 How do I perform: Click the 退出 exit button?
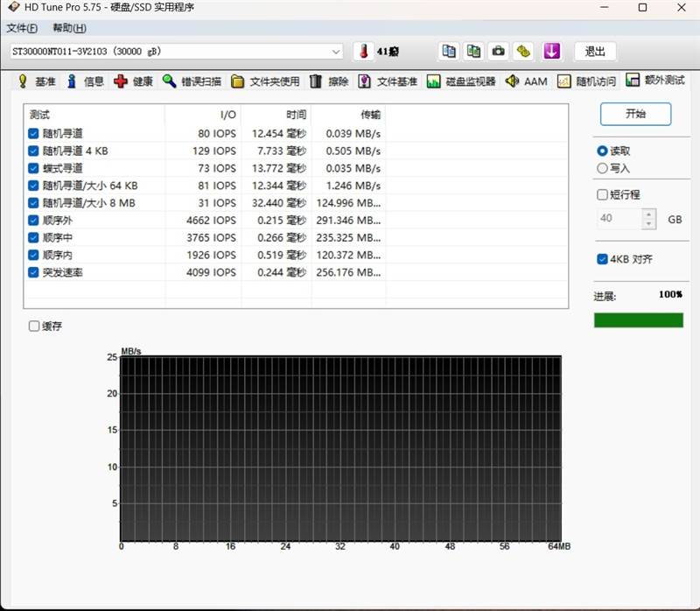(595, 52)
